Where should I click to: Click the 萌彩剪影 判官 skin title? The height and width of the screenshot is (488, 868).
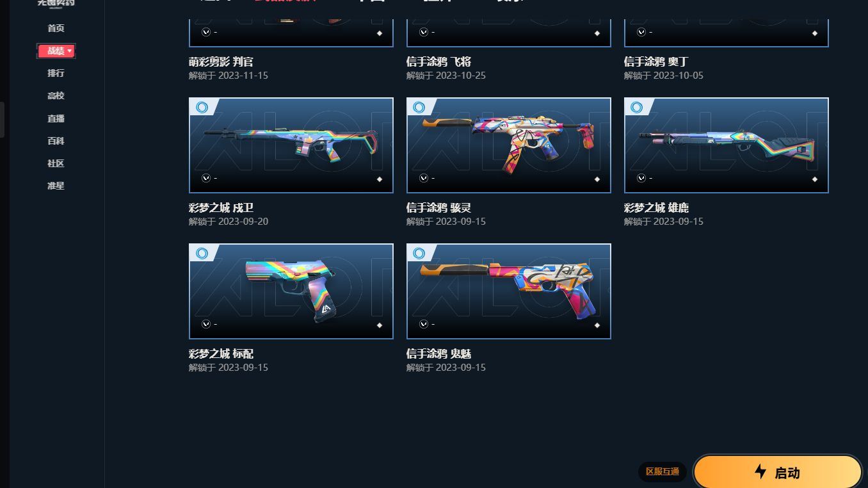click(x=221, y=61)
